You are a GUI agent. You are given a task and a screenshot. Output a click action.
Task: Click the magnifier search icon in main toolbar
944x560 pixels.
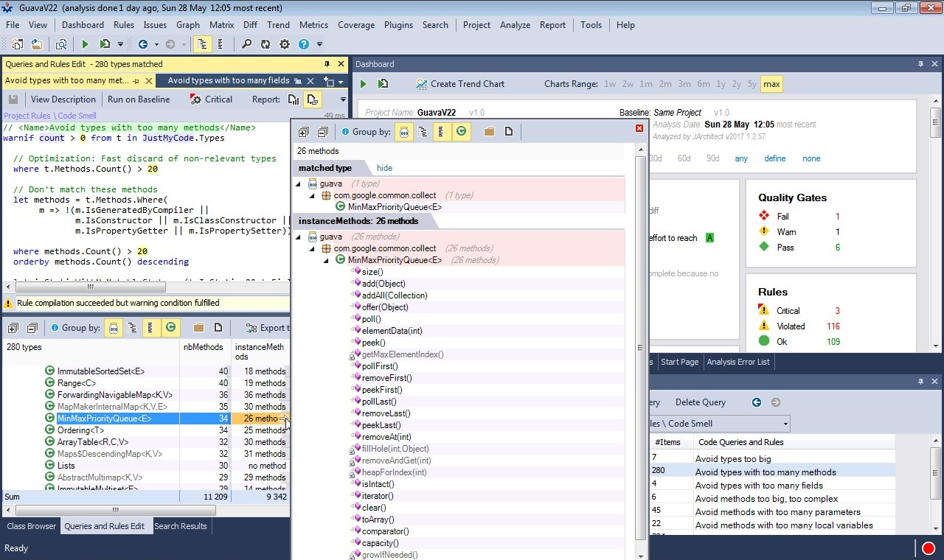(x=247, y=44)
